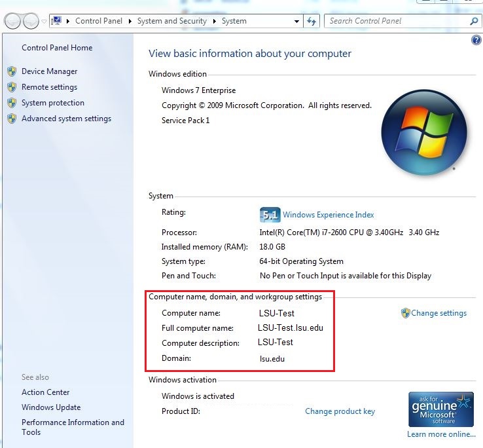Click the Forward navigation arrow button
The width and height of the screenshot is (483, 448).
coord(31,21)
